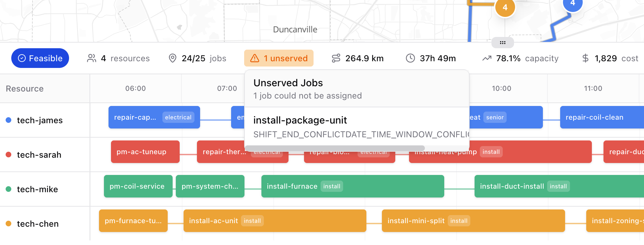Click the dollar cost icon

point(586,58)
